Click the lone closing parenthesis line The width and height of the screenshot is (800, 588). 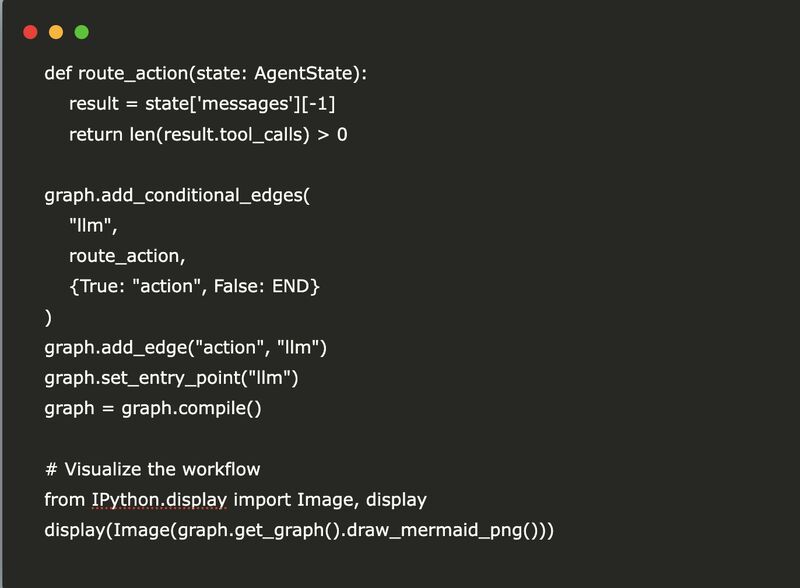(48, 317)
